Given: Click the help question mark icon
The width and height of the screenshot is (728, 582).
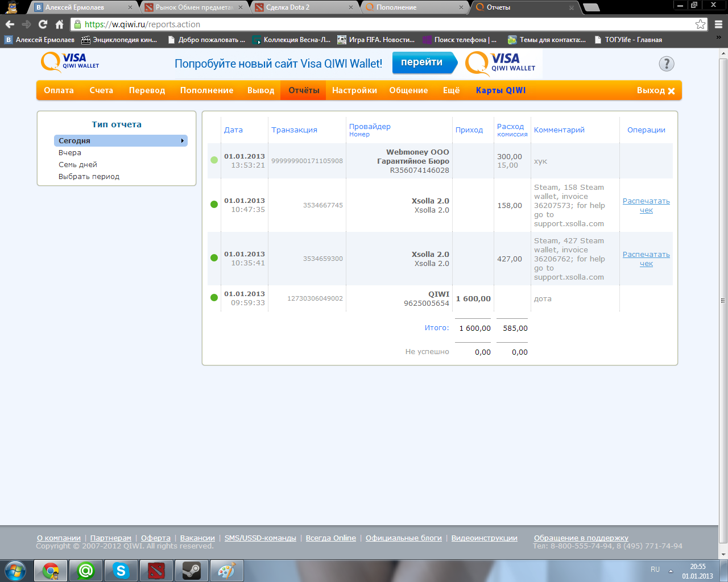Looking at the screenshot, I should pos(667,64).
